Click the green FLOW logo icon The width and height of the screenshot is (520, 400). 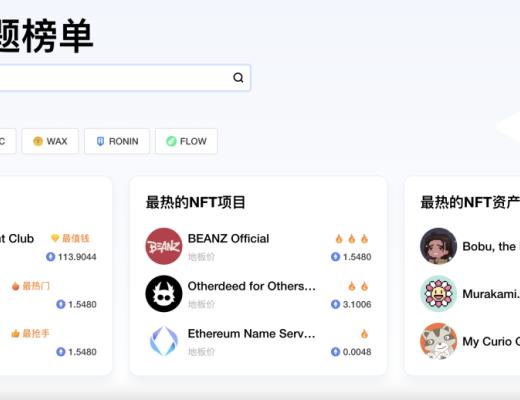[171, 141]
